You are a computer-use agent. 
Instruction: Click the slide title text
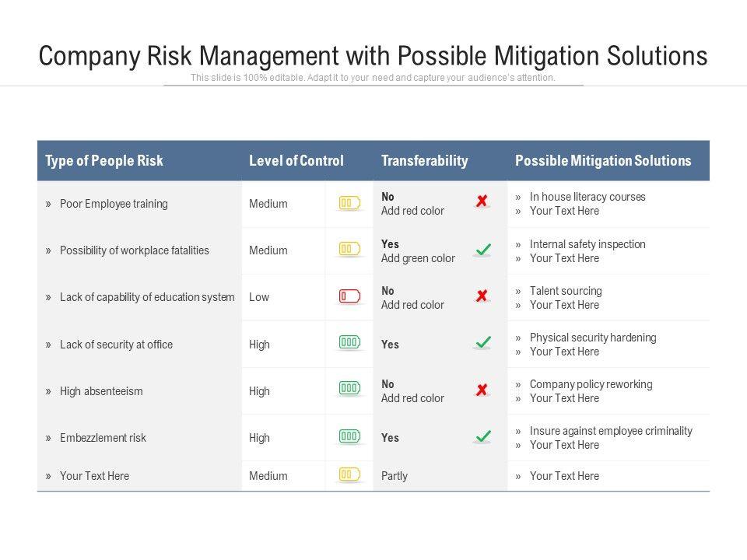(x=373, y=56)
